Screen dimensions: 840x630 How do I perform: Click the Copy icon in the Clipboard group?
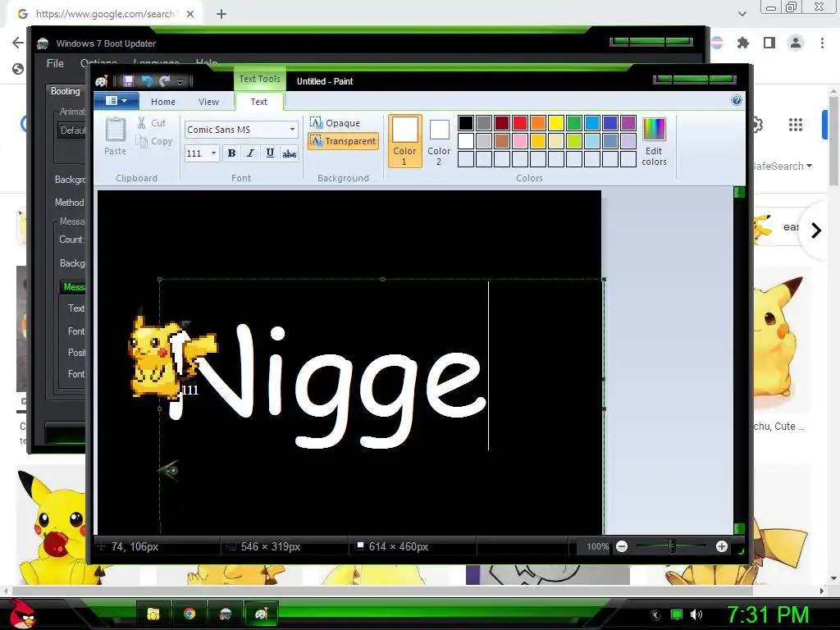(141, 141)
